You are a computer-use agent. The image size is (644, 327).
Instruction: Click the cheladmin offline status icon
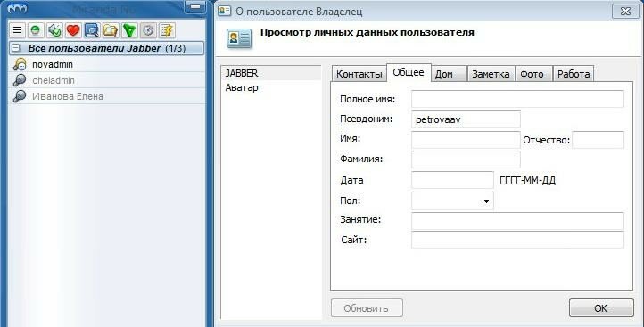pos(20,80)
